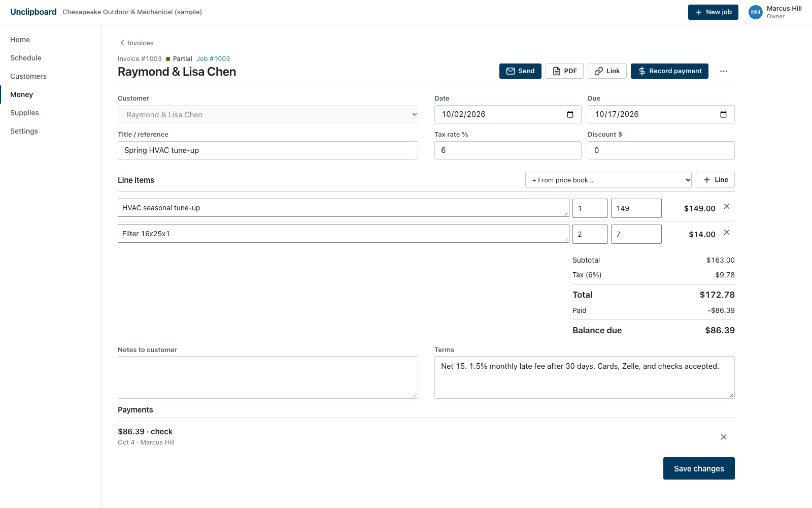Edit the Filter 16x25x1 description
This screenshot has width=812, height=508.
344,234
